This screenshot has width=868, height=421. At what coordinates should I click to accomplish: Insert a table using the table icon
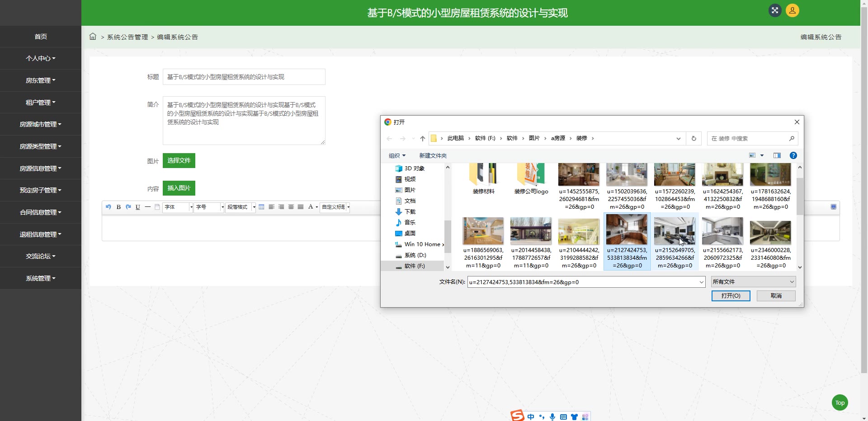pyautogui.click(x=261, y=207)
